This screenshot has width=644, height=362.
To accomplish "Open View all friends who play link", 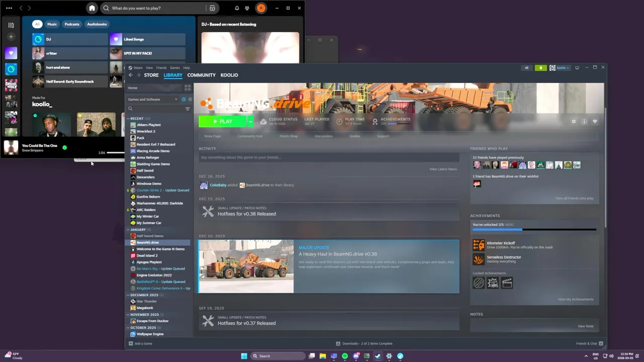I will [x=574, y=198].
